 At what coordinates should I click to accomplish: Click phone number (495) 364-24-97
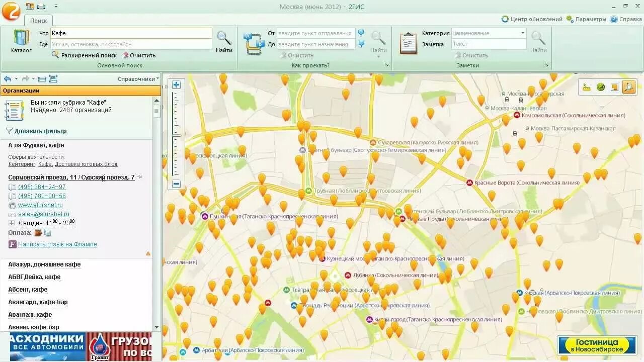click(x=42, y=187)
